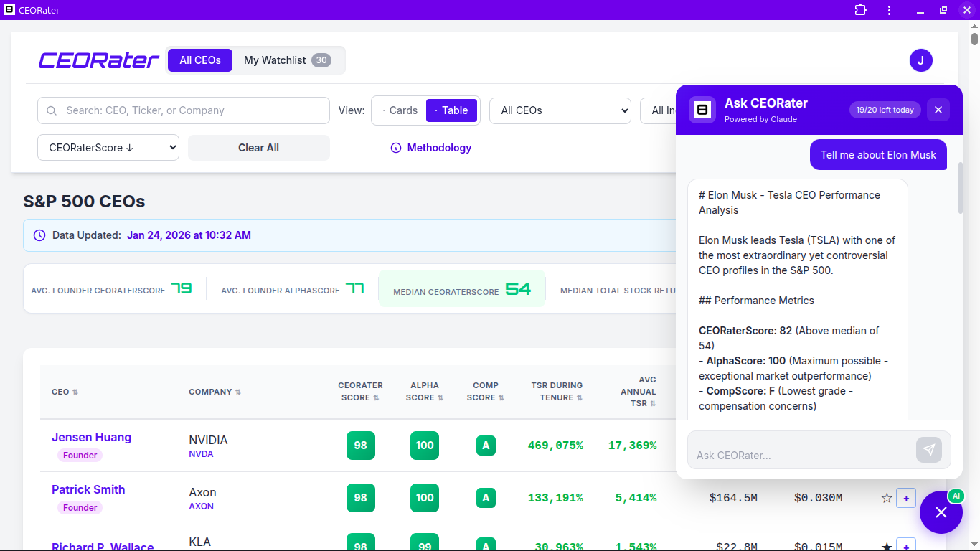Switch view to Cards mode
This screenshot has height=551, width=980.
click(x=403, y=110)
